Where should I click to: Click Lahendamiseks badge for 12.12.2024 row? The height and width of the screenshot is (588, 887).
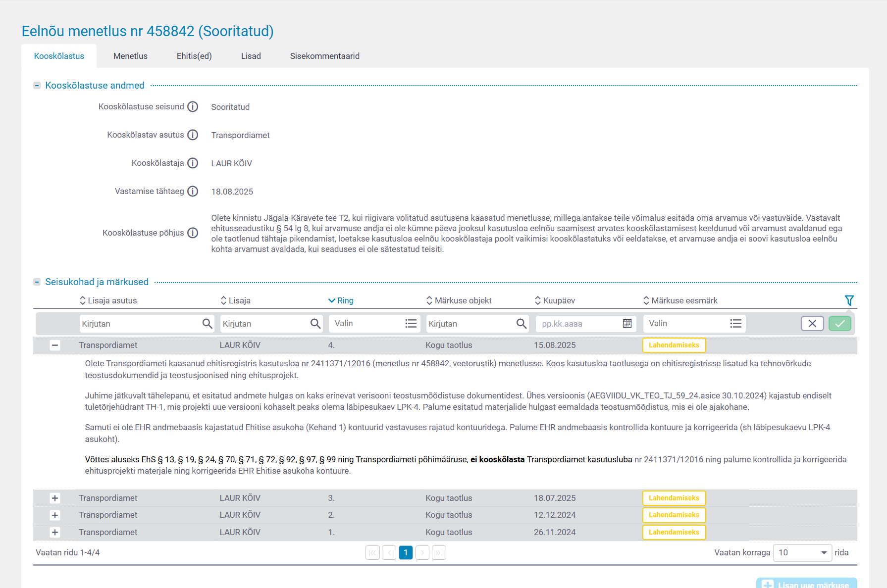(674, 515)
